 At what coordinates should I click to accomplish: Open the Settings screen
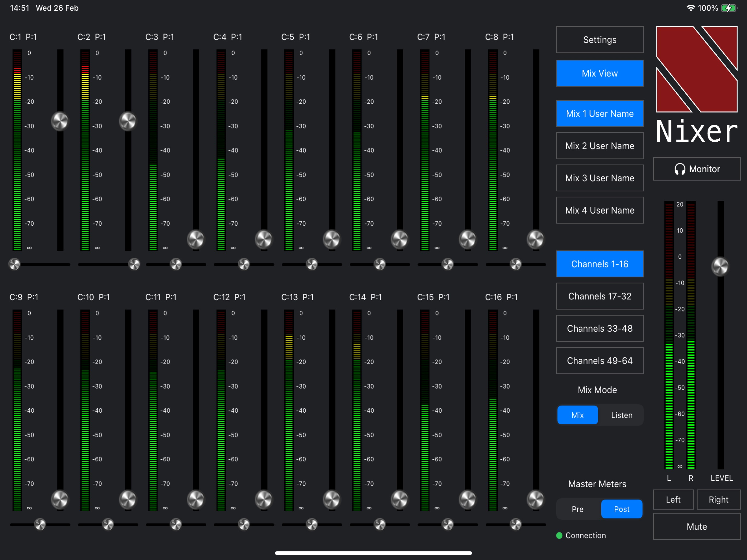pos(599,40)
